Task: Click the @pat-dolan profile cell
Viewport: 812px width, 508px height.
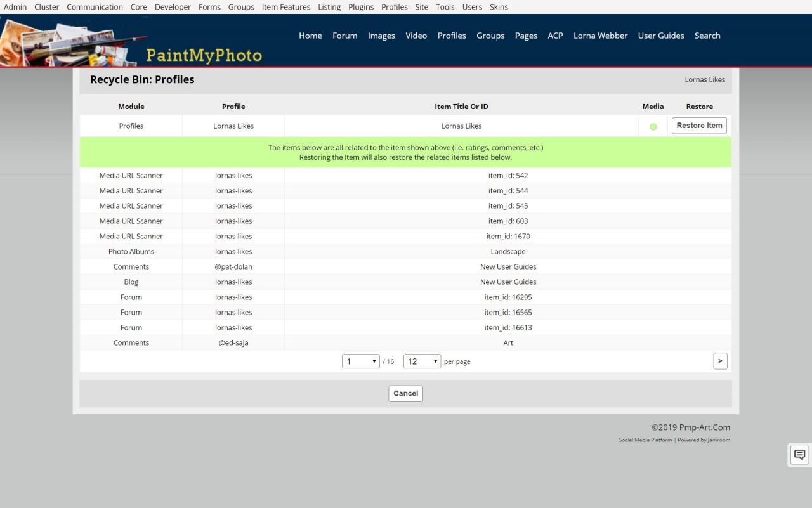Action: pyautogui.click(x=233, y=267)
